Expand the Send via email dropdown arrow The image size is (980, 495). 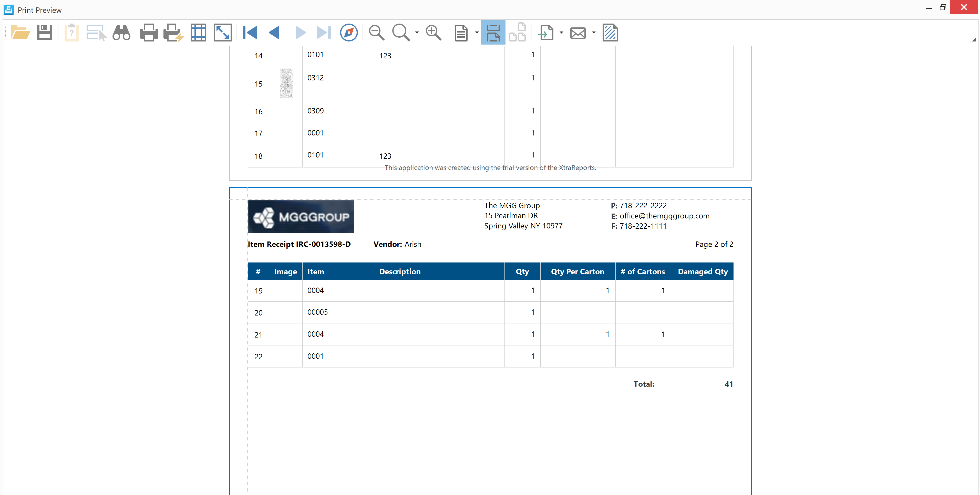coord(593,33)
